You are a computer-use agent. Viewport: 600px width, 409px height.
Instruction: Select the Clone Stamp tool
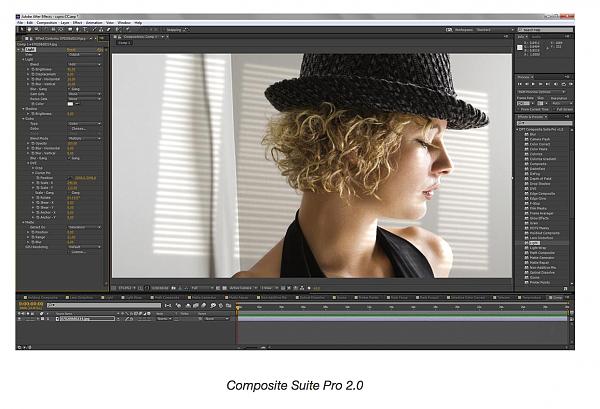(101, 29)
